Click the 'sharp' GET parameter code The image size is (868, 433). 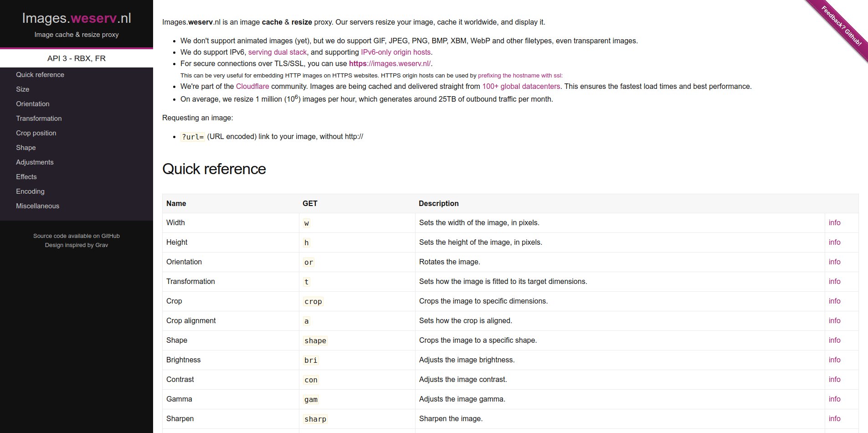(315, 419)
